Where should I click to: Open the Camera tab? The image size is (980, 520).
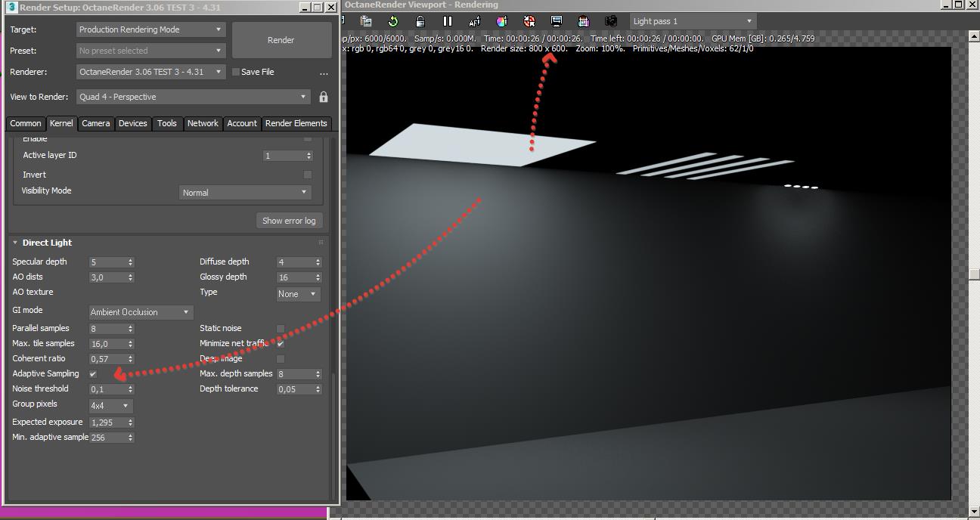pos(96,123)
